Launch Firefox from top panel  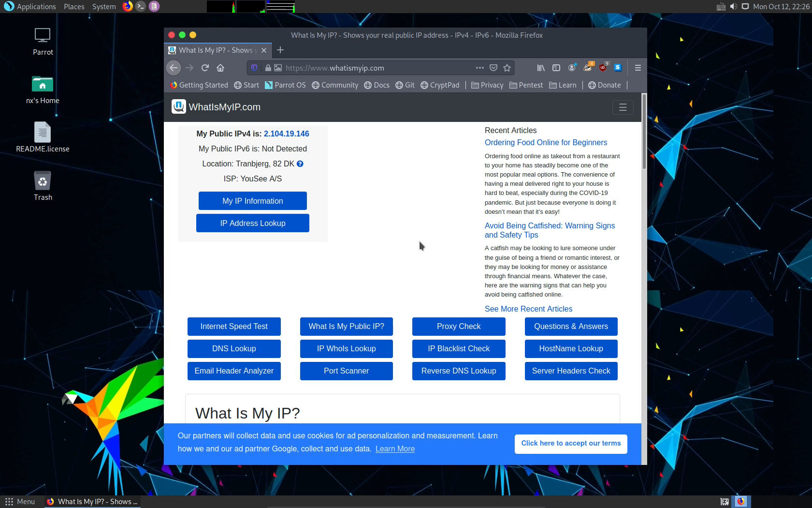(x=128, y=6)
